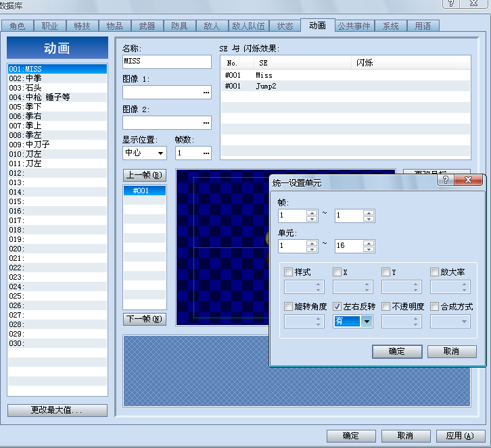Image resolution: width=491 pixels, height=448 pixels.
Task: Increase the ending 单元 value of 16
Action: pos(369,243)
